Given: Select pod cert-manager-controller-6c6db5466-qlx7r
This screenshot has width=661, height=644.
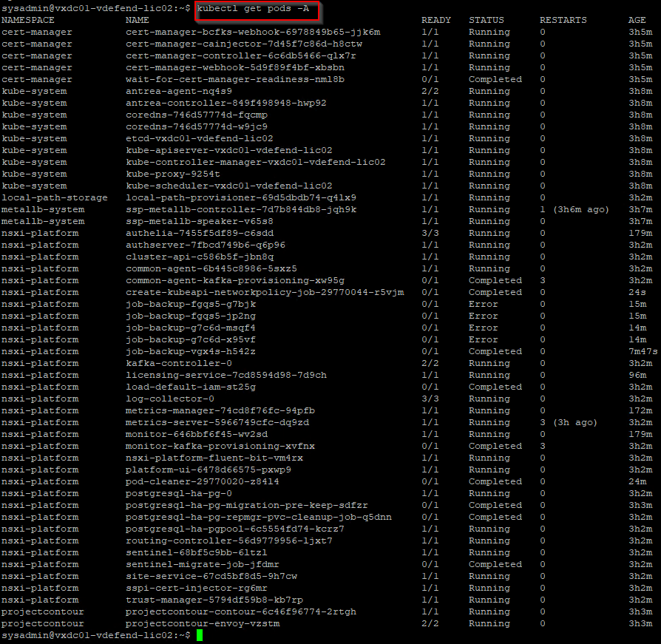Looking at the screenshot, I should click(x=241, y=55).
